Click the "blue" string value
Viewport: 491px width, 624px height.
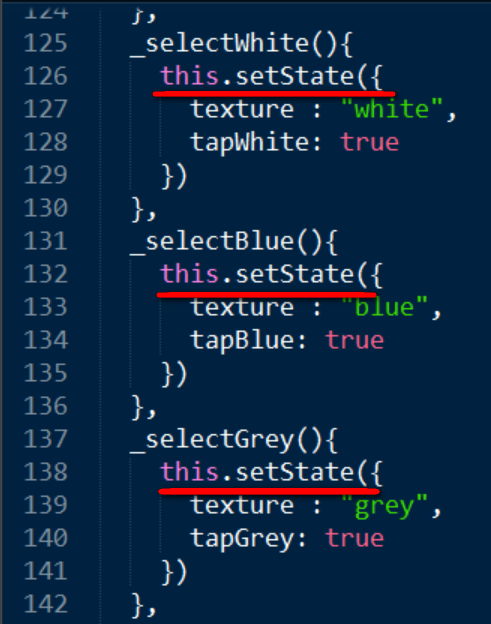(384, 307)
